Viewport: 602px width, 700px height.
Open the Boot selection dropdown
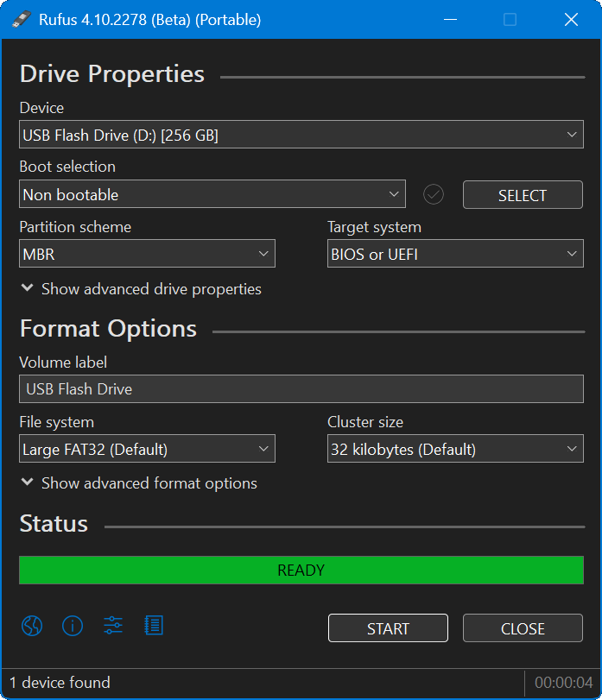[x=212, y=193]
